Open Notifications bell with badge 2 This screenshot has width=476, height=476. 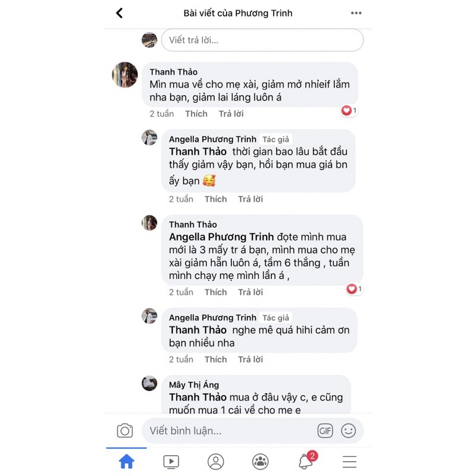click(x=306, y=461)
